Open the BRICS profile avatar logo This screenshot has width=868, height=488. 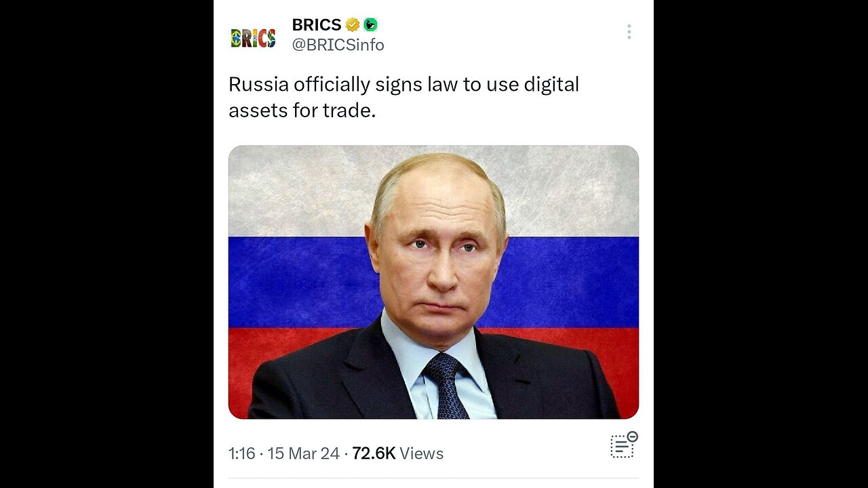pyautogui.click(x=253, y=38)
